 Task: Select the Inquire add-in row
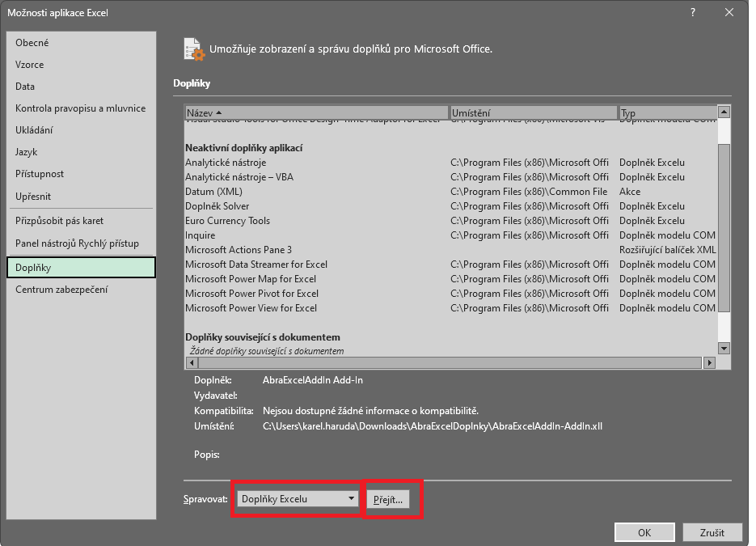tap(450, 235)
